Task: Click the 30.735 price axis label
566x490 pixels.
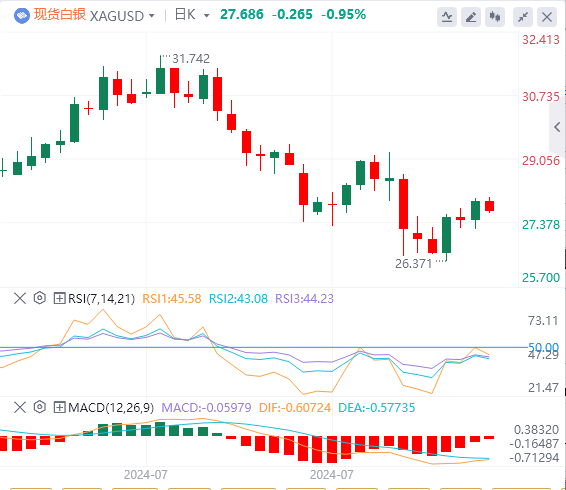Action: (541, 97)
